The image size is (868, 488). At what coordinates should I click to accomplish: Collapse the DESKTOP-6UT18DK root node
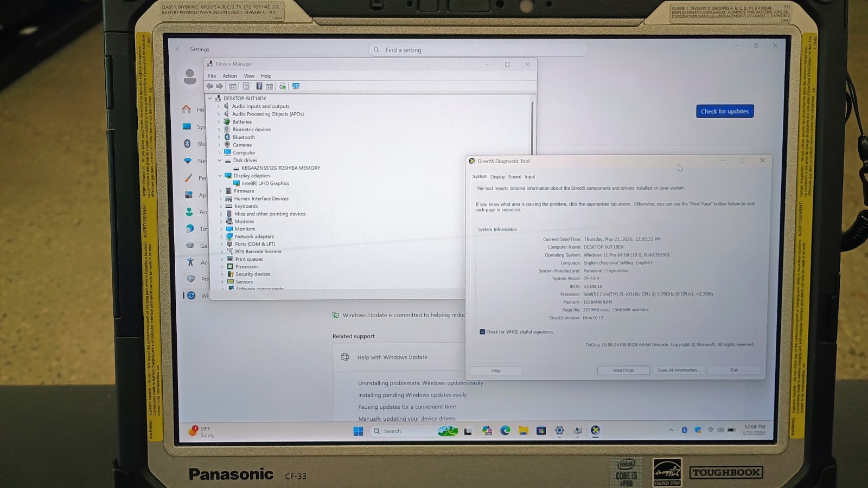pyautogui.click(x=210, y=98)
